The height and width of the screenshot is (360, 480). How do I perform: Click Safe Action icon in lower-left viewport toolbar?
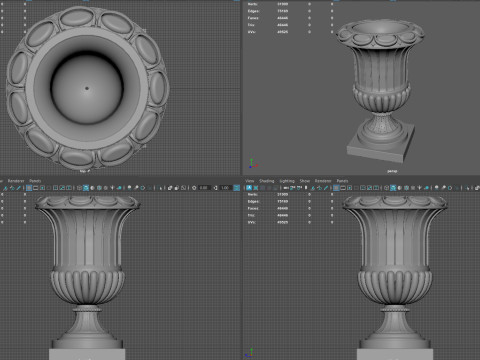(62, 188)
